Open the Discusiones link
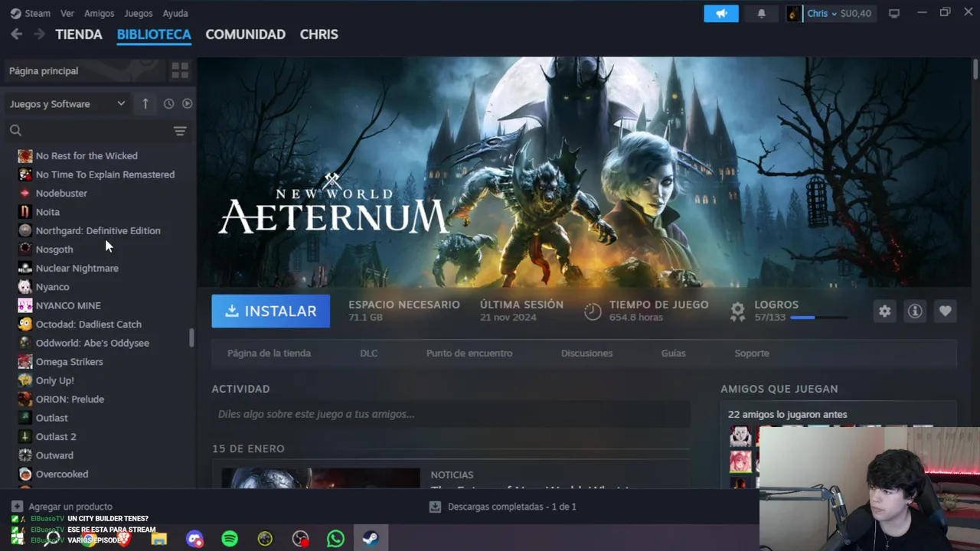 (586, 353)
